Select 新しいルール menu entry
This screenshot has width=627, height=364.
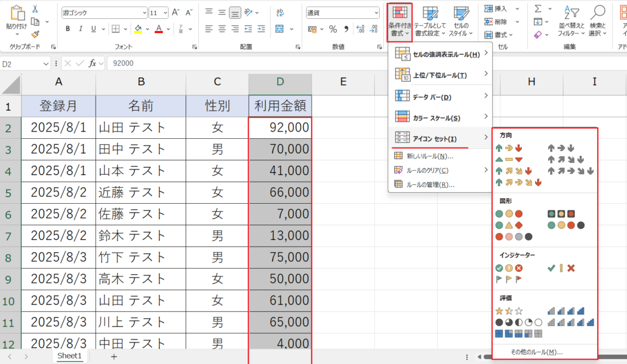click(x=440, y=156)
